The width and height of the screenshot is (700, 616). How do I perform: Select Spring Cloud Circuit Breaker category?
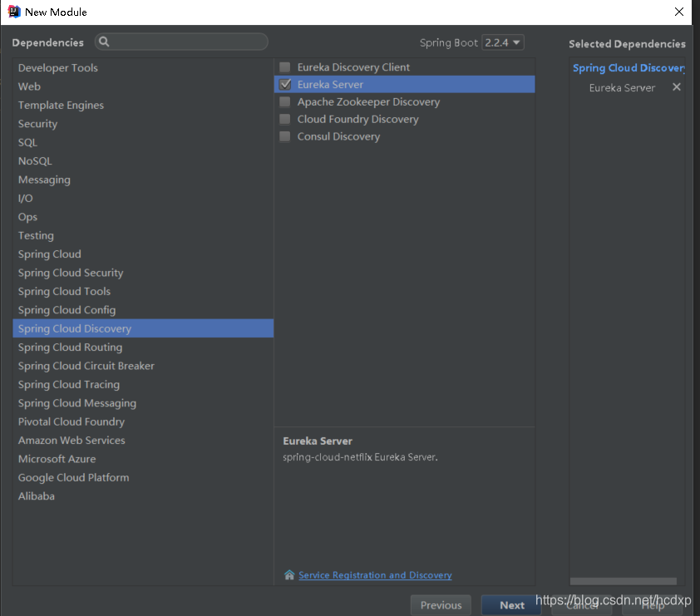[x=143, y=366]
